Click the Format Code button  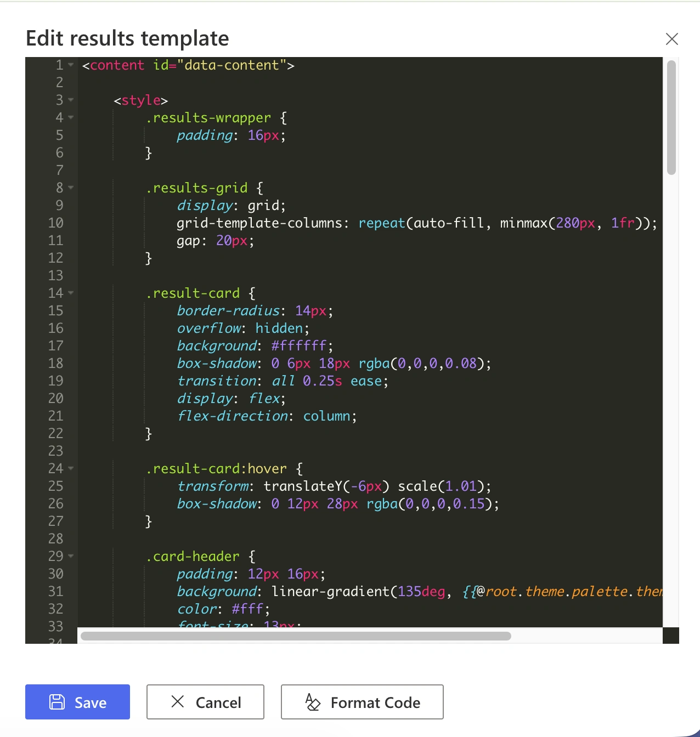pos(362,702)
